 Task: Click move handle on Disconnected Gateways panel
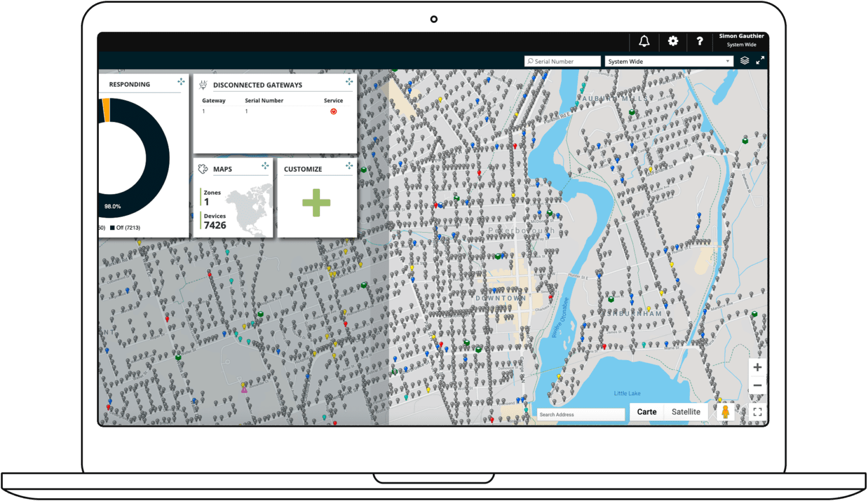pyautogui.click(x=349, y=82)
